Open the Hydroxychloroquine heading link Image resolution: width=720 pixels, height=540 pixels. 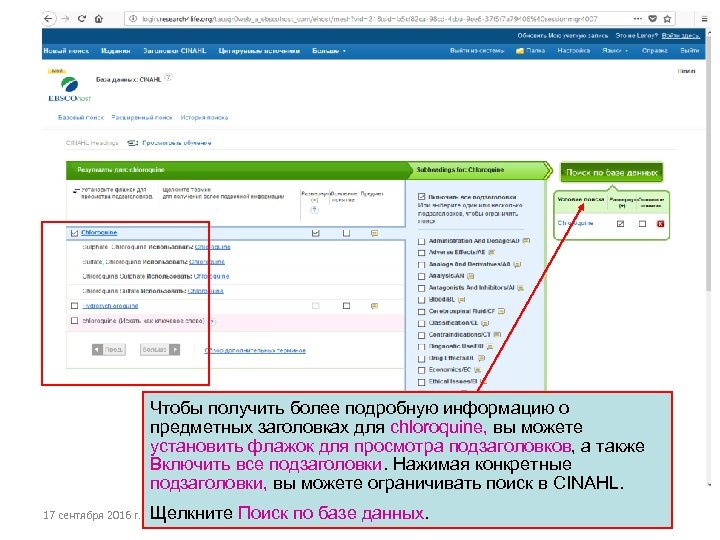110,306
